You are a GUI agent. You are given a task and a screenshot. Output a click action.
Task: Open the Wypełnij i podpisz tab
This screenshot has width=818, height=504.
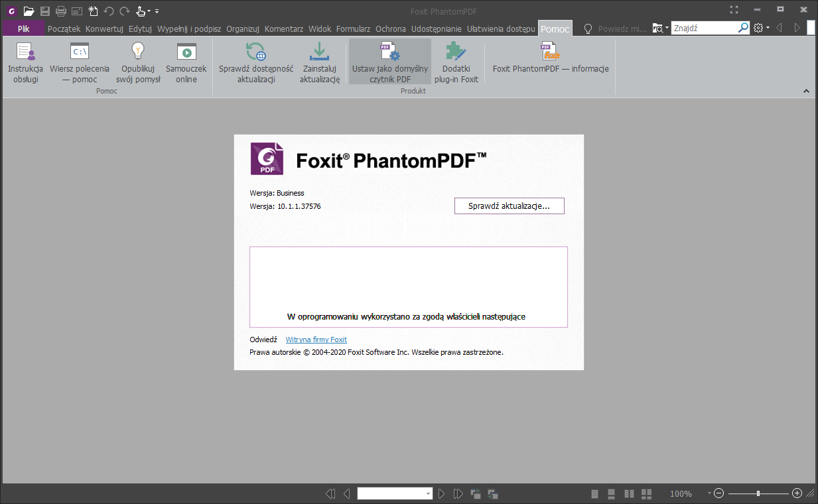[x=189, y=29]
